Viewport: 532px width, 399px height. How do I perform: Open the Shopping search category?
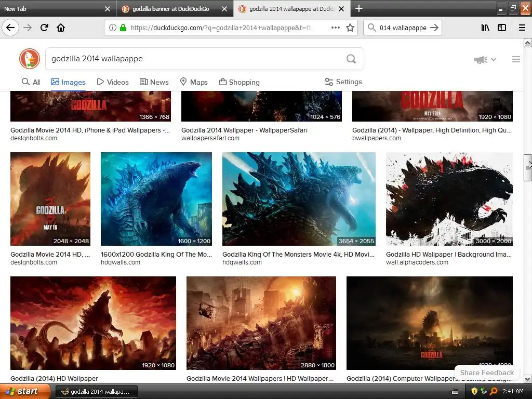tap(239, 82)
